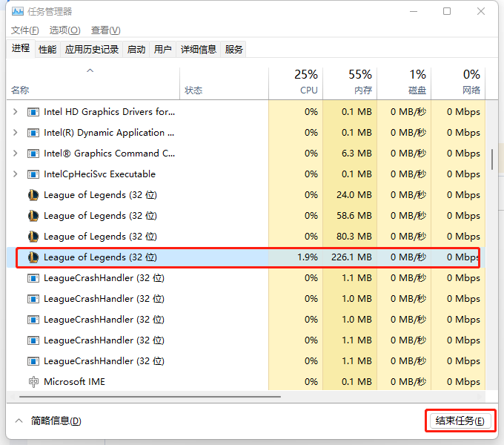Click League of Legends icon in 58.6 MB row
This screenshot has height=445, width=504.
coord(33,216)
